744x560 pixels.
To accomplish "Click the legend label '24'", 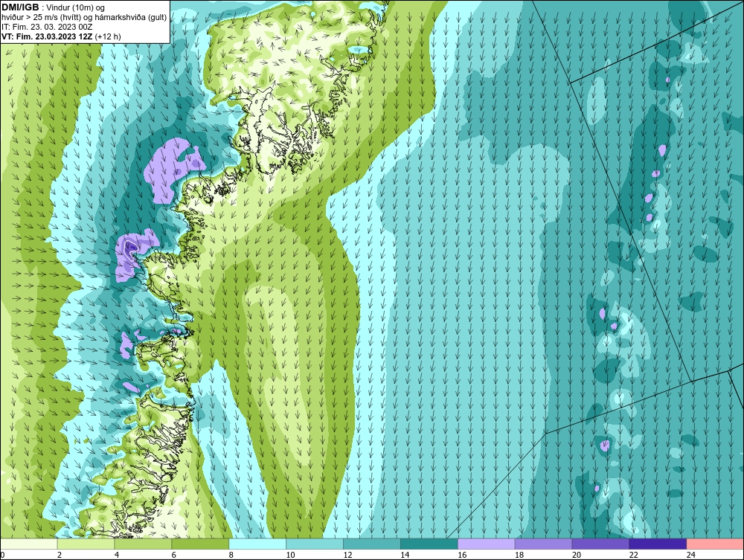I will pos(691,555).
